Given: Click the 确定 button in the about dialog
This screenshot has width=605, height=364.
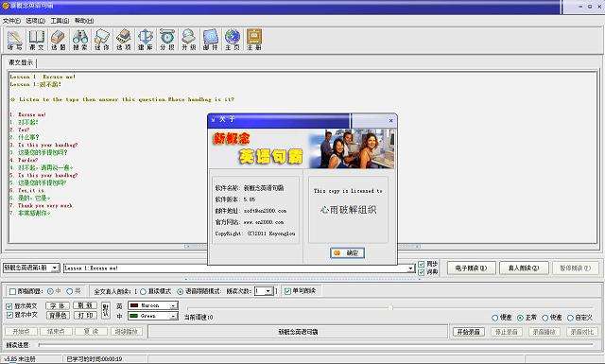Looking at the screenshot, I should pyautogui.click(x=347, y=252).
